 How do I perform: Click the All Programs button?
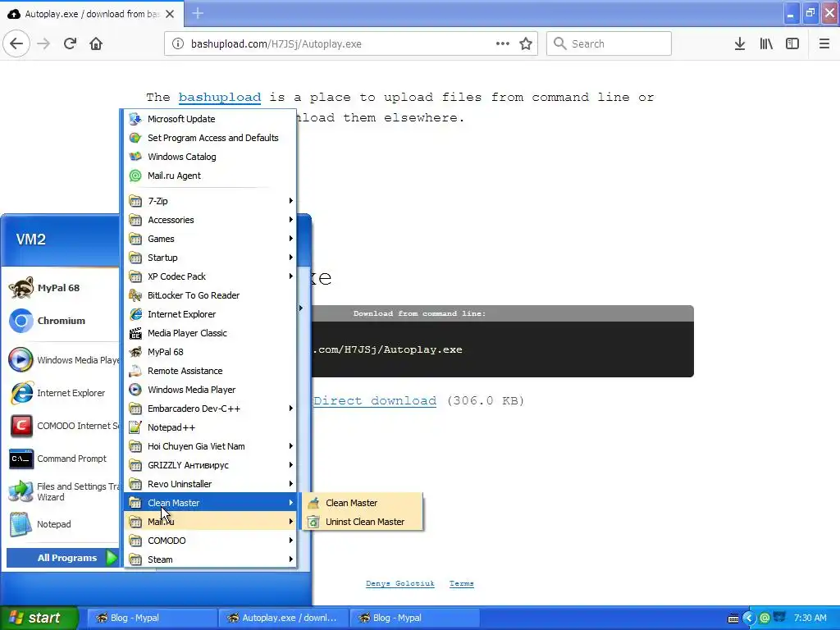pyautogui.click(x=63, y=558)
